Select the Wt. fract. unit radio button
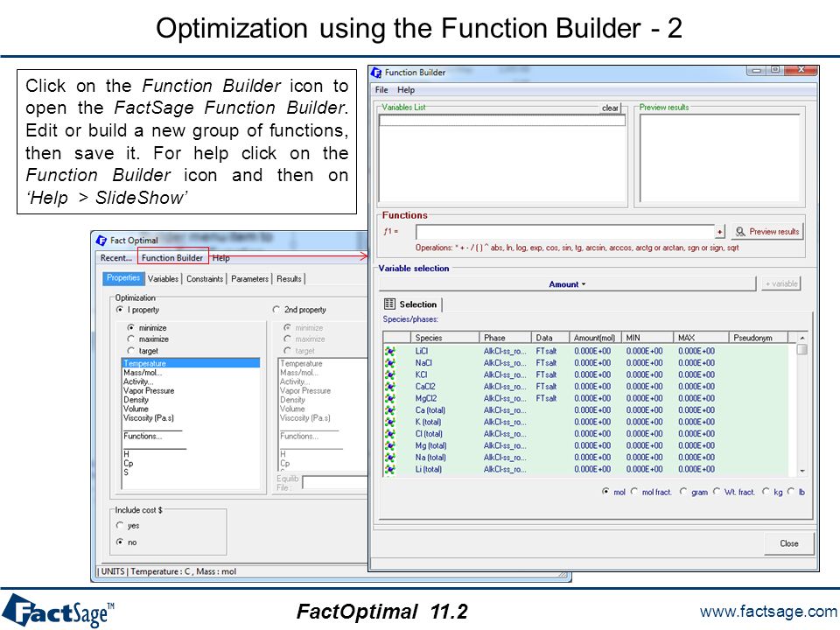Image resolution: width=840 pixels, height=630 pixels. pos(717,492)
